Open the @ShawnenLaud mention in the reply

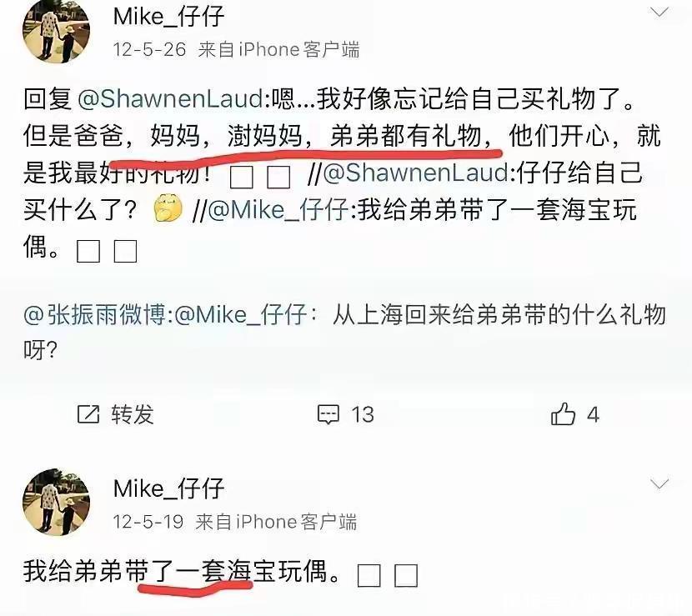170,98
